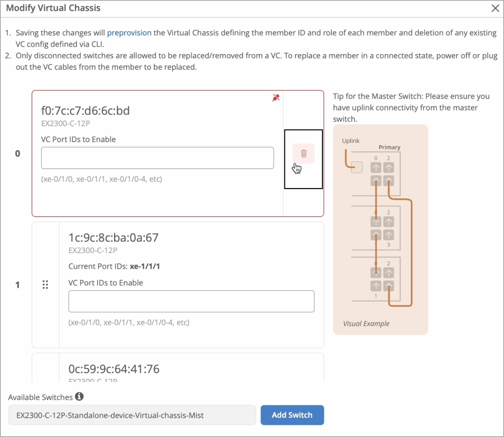Click port 2 arrow on Primary switch diagram
The image size is (504, 437).
389,168
